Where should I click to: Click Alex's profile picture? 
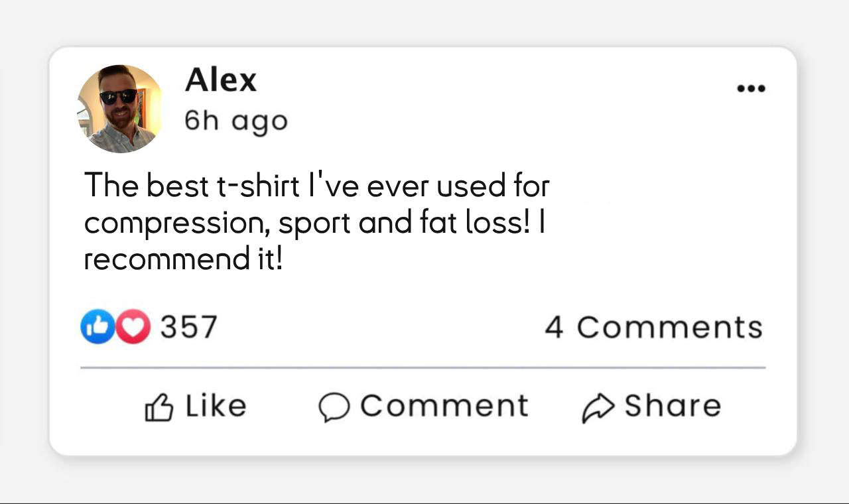(120, 109)
